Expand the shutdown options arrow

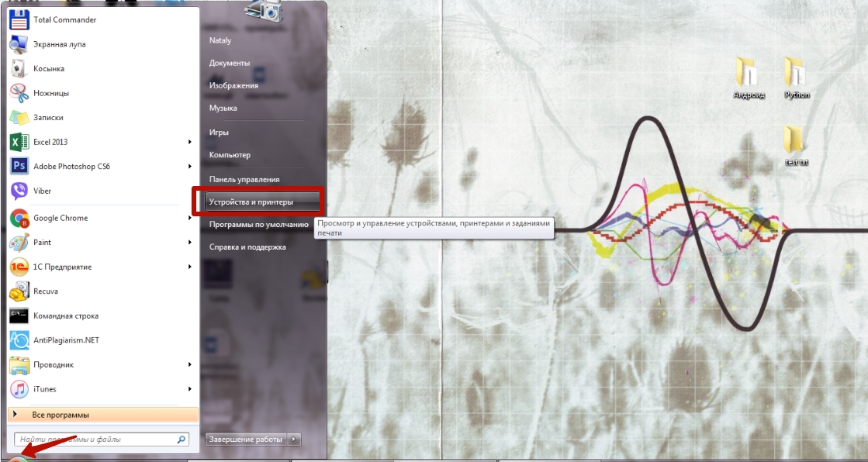294,440
